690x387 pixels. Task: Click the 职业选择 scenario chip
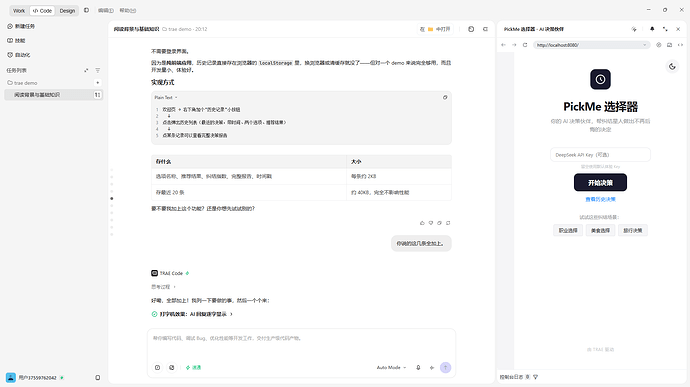tap(568, 230)
